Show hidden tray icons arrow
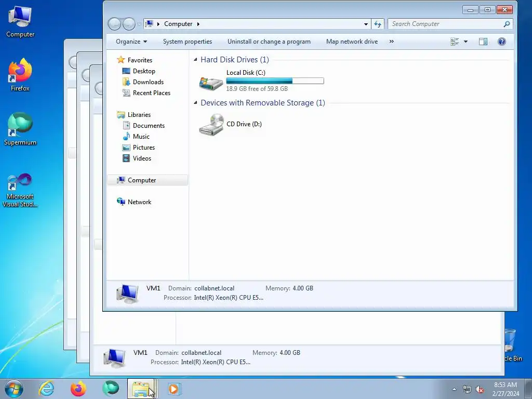The height and width of the screenshot is (399, 532). [x=454, y=390]
